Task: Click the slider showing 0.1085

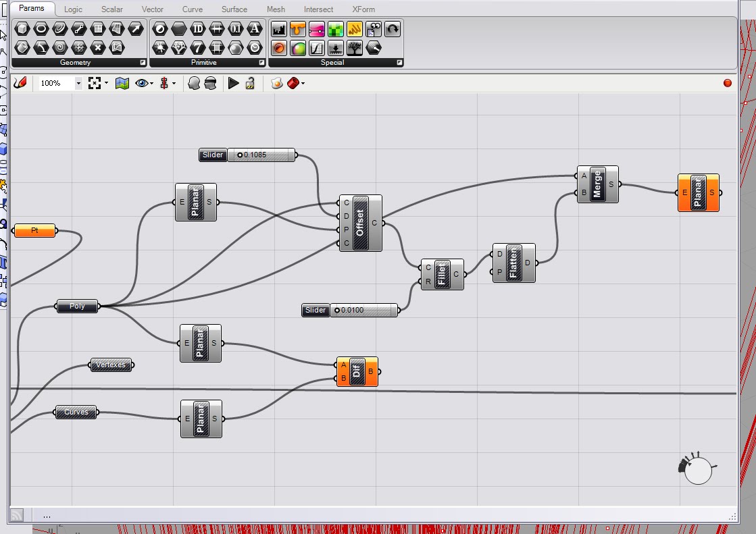Action: point(248,155)
